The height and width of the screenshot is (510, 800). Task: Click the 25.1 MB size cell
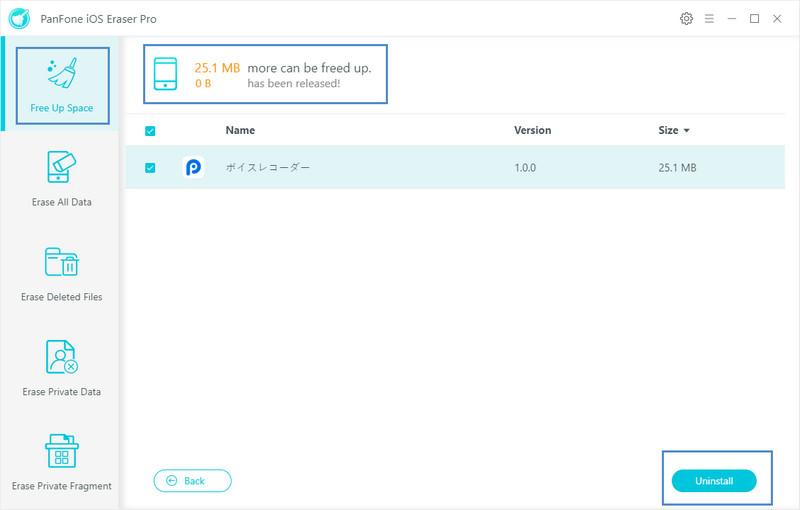pyautogui.click(x=677, y=168)
